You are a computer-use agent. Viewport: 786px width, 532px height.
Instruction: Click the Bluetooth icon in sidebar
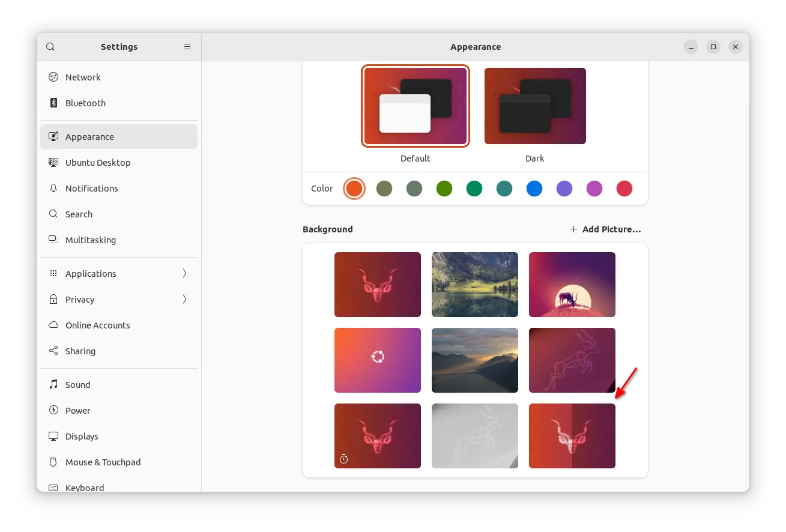point(53,103)
